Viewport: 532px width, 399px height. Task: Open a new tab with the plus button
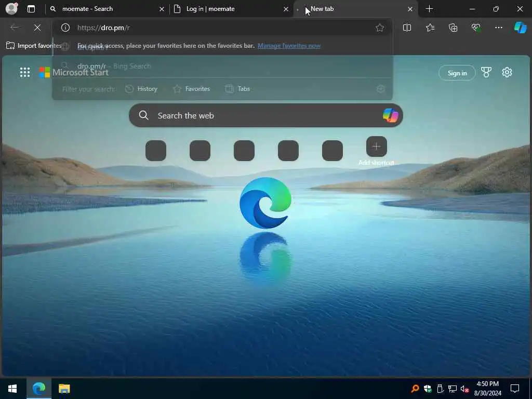click(x=429, y=9)
